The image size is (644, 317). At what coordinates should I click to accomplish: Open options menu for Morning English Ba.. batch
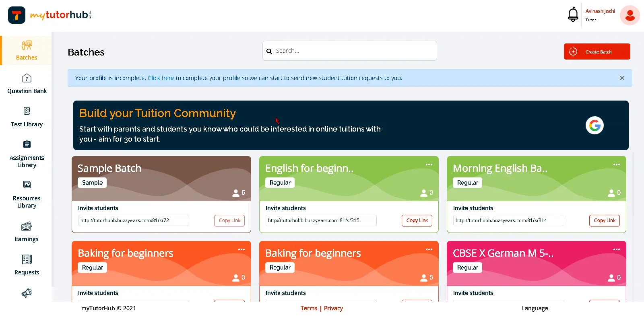(617, 165)
